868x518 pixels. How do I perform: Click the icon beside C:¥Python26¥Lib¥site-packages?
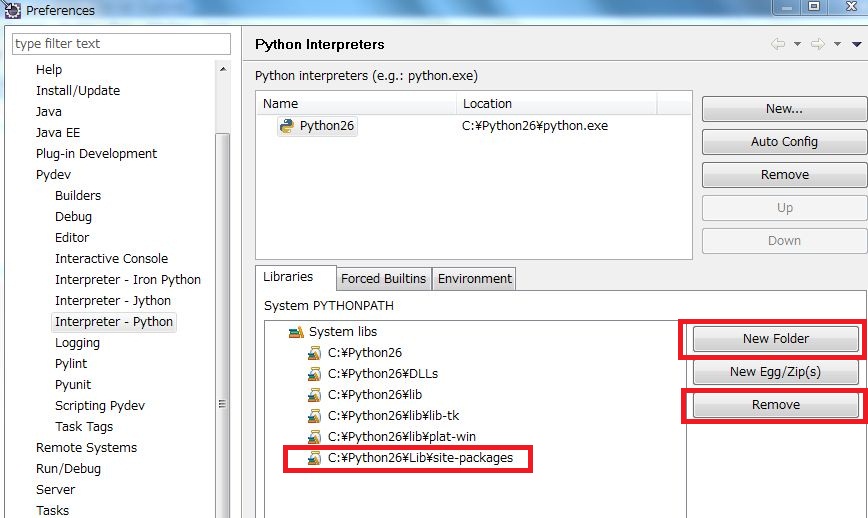pyautogui.click(x=314, y=458)
